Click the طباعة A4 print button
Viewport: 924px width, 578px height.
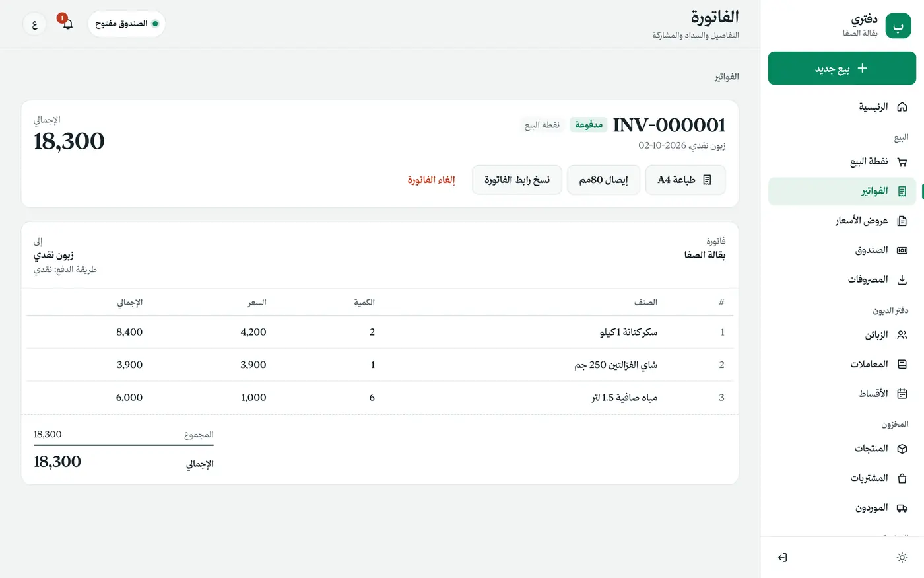point(685,180)
